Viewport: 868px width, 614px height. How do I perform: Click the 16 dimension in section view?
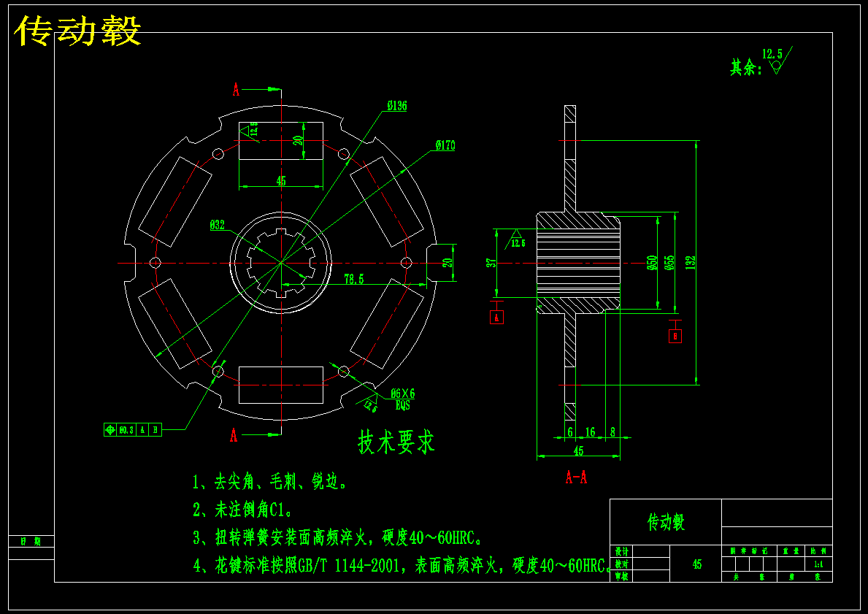tap(590, 432)
